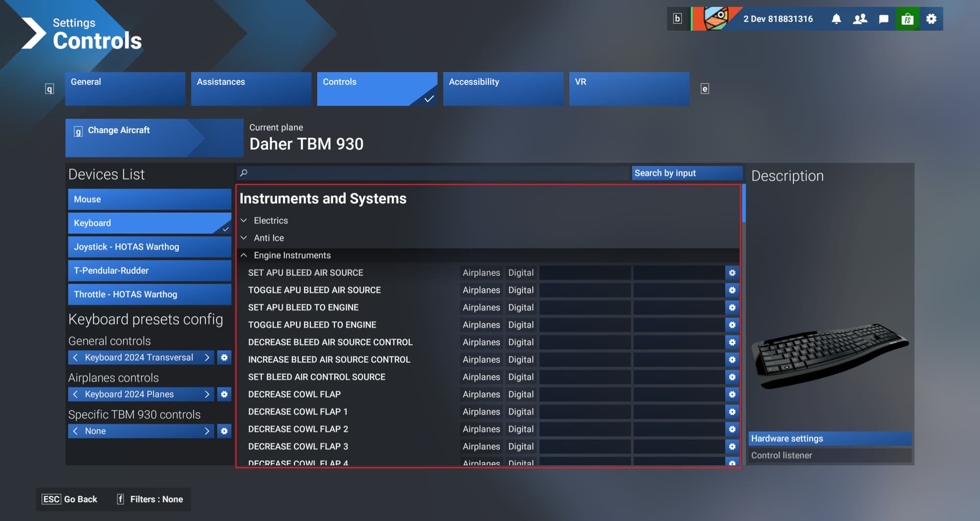This screenshot has height=521, width=980.
Task: Click the search magnifier in the controls search bar
Action: [244, 173]
